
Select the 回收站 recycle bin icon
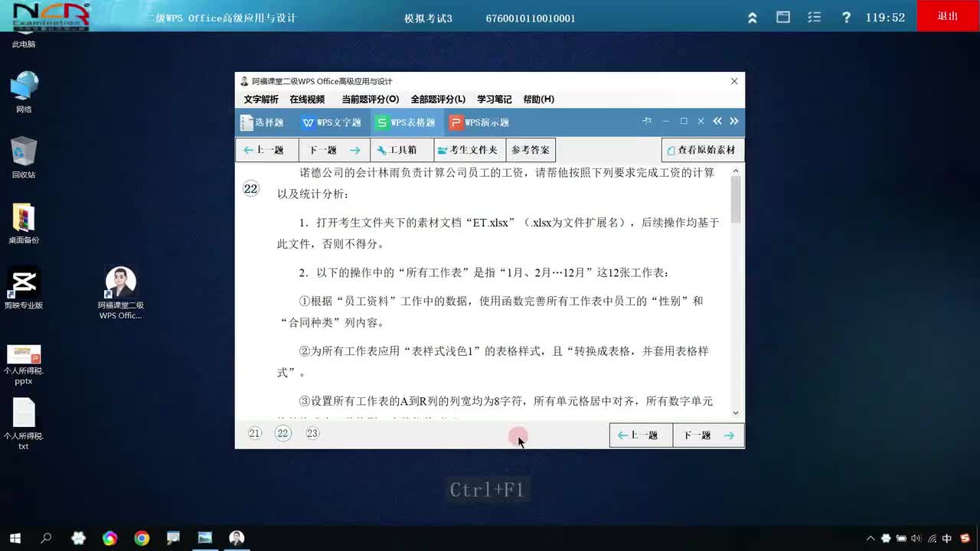click(24, 158)
